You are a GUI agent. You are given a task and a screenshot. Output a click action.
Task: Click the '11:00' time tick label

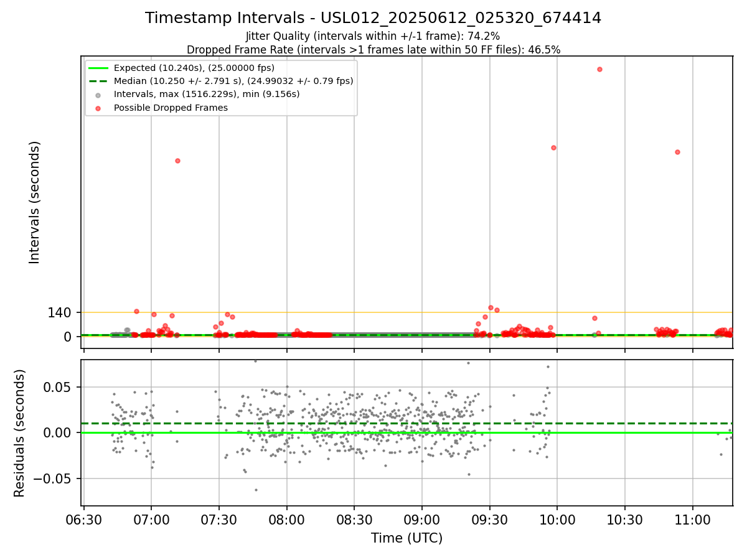693,520
